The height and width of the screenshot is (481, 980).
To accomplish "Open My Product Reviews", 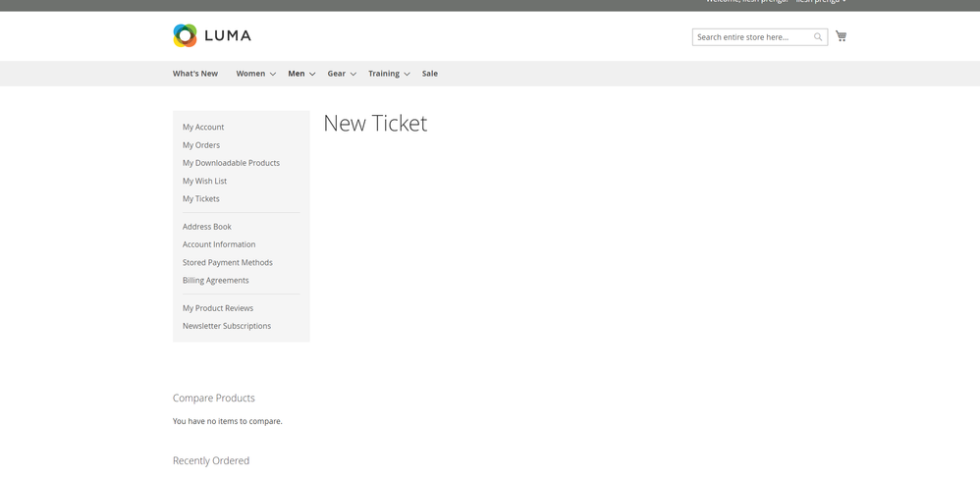I will (x=218, y=308).
